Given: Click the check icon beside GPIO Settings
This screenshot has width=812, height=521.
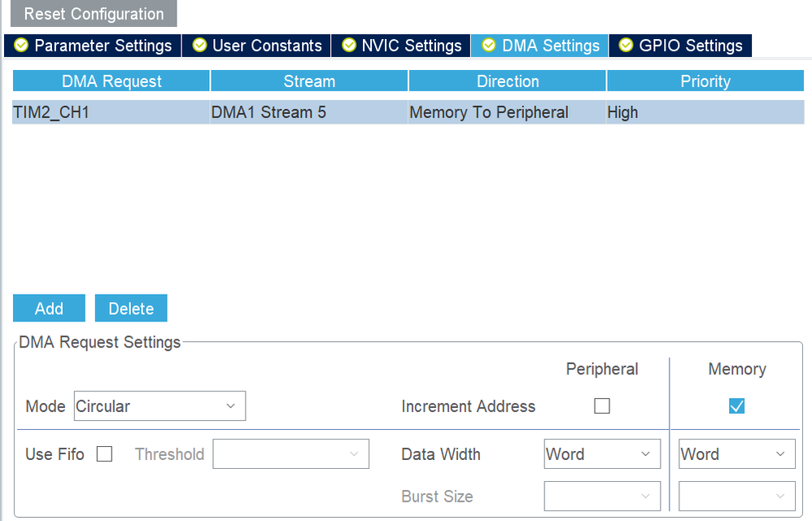Looking at the screenshot, I should coord(626,46).
